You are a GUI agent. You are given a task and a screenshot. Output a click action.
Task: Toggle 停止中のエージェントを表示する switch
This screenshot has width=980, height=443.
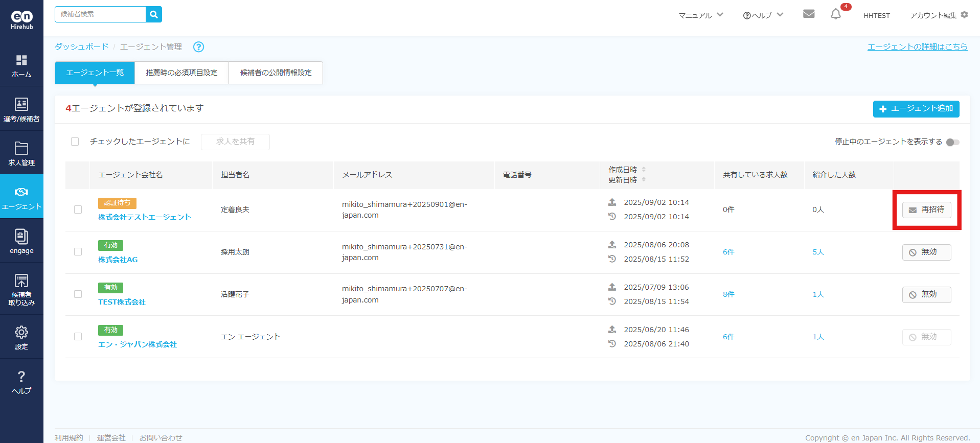coord(952,142)
